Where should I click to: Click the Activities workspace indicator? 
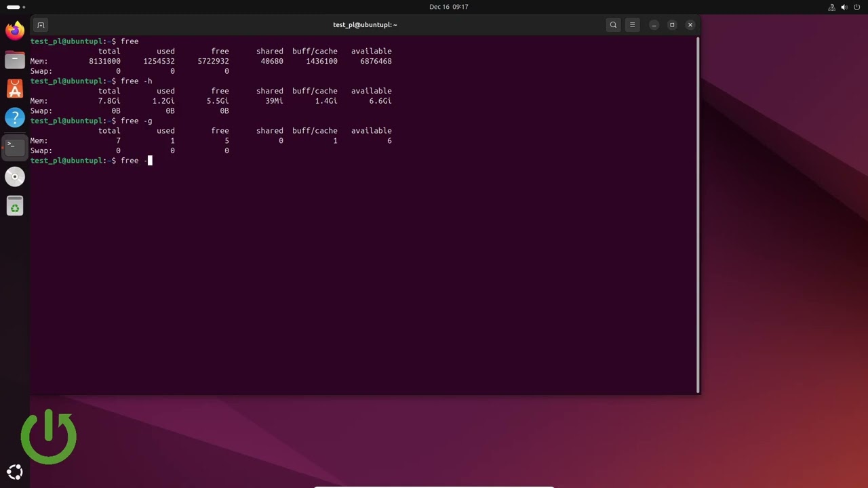pos(16,7)
